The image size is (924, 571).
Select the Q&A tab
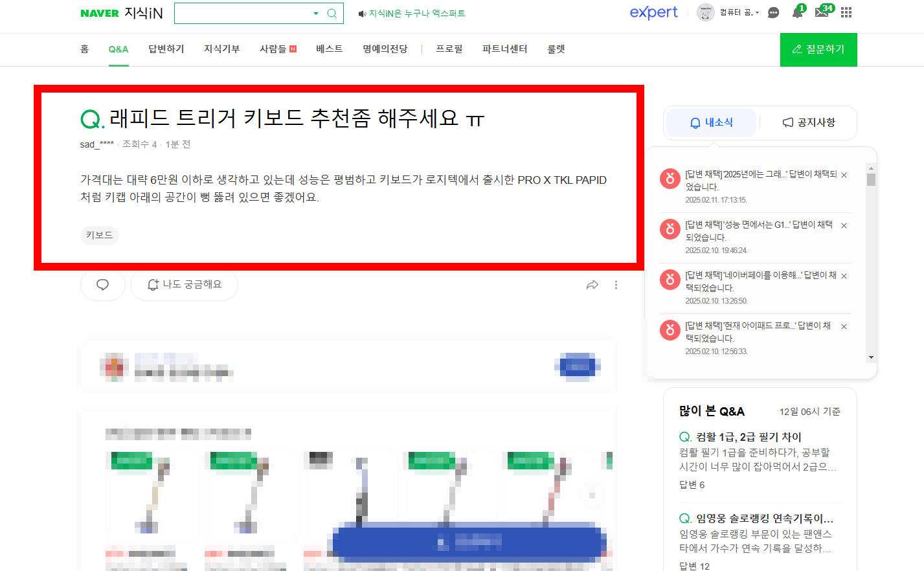[118, 49]
